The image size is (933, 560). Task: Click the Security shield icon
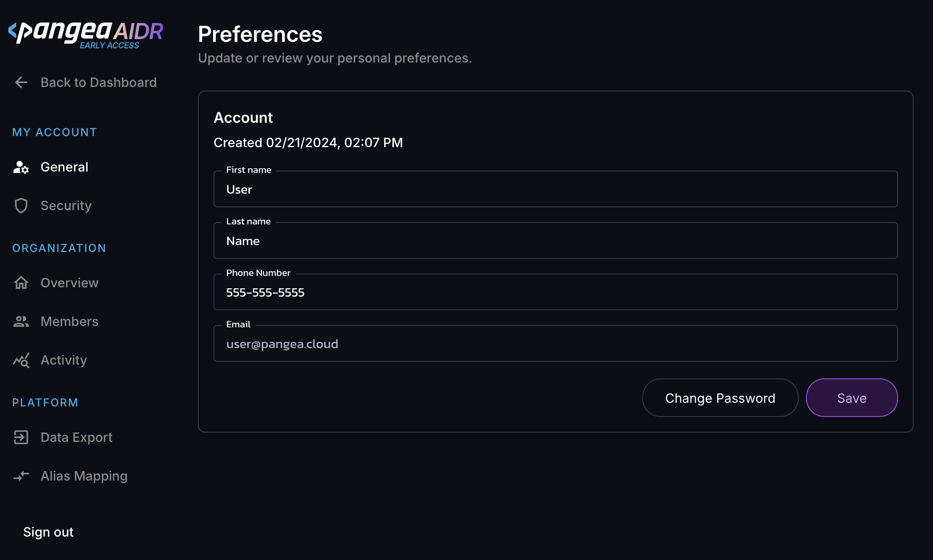click(x=21, y=206)
